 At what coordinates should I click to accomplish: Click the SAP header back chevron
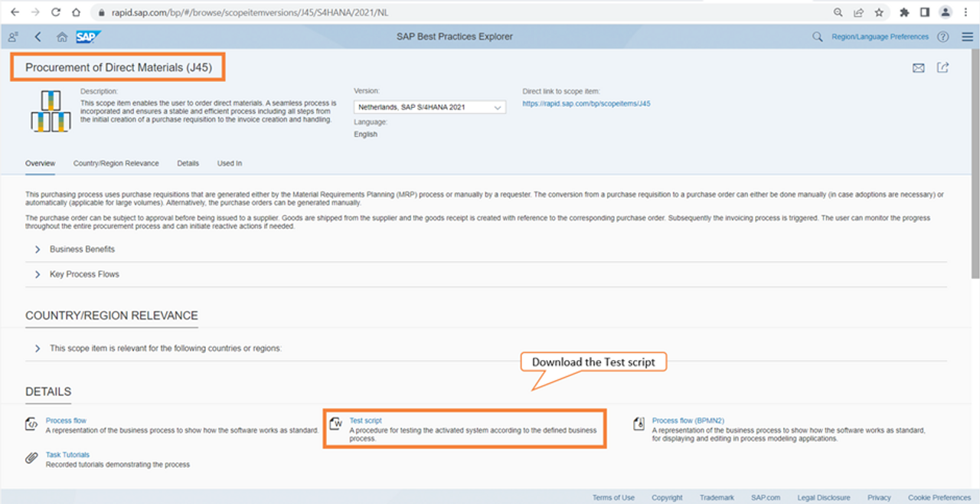(38, 37)
